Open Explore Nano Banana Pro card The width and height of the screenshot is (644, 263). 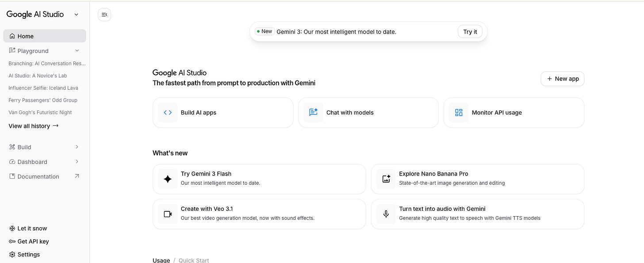point(478,179)
